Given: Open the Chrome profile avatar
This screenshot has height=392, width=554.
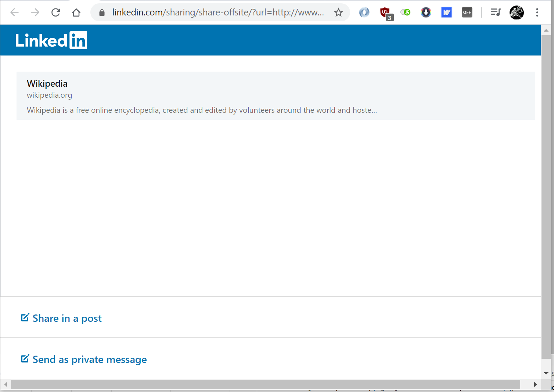Looking at the screenshot, I should coord(517,12).
